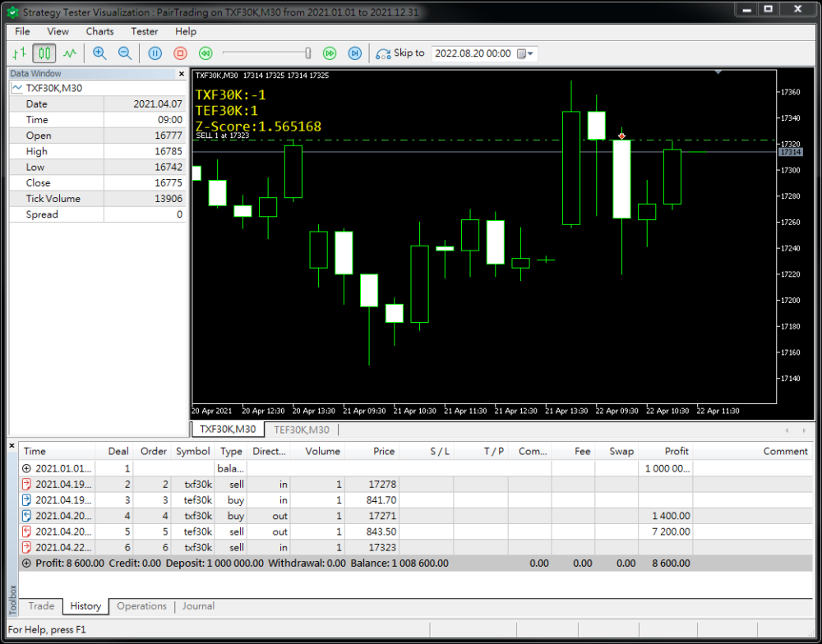
Task: Speed up visualization playback
Action: tap(329, 53)
